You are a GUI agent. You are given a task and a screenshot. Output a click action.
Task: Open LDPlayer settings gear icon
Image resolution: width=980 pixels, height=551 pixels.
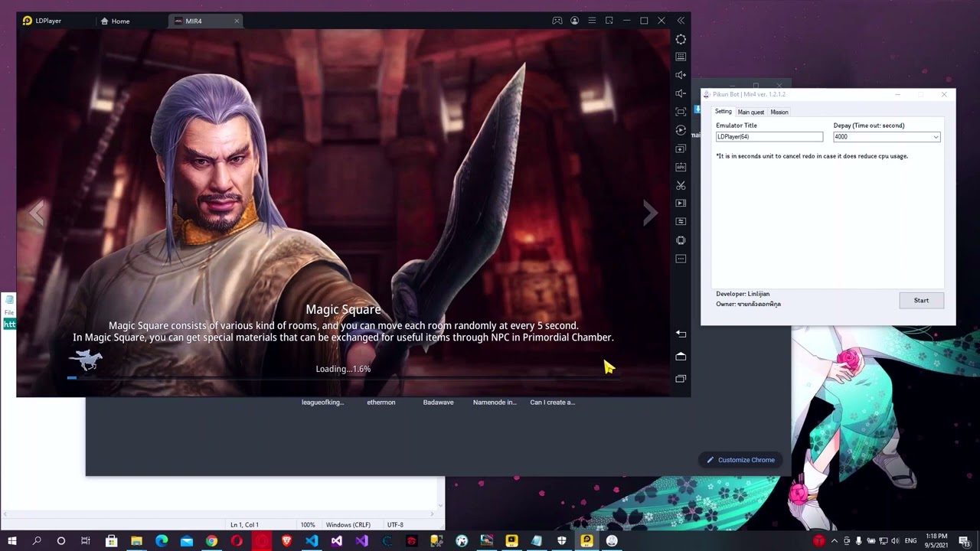(x=681, y=39)
